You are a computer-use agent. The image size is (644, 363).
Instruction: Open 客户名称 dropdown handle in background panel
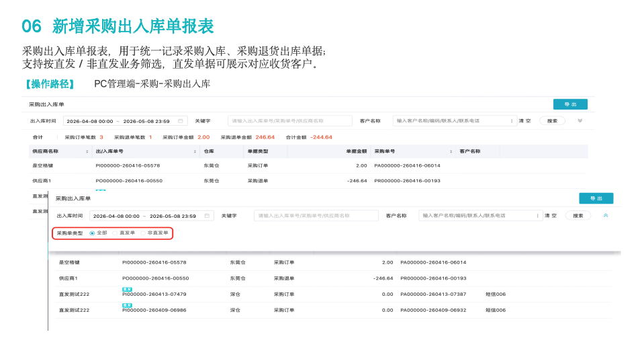[512, 121]
